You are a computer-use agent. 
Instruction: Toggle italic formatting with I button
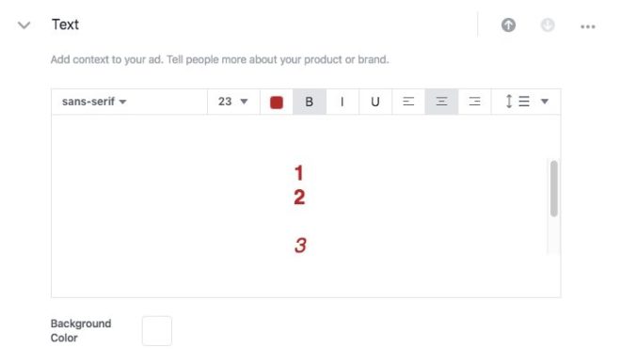342,102
